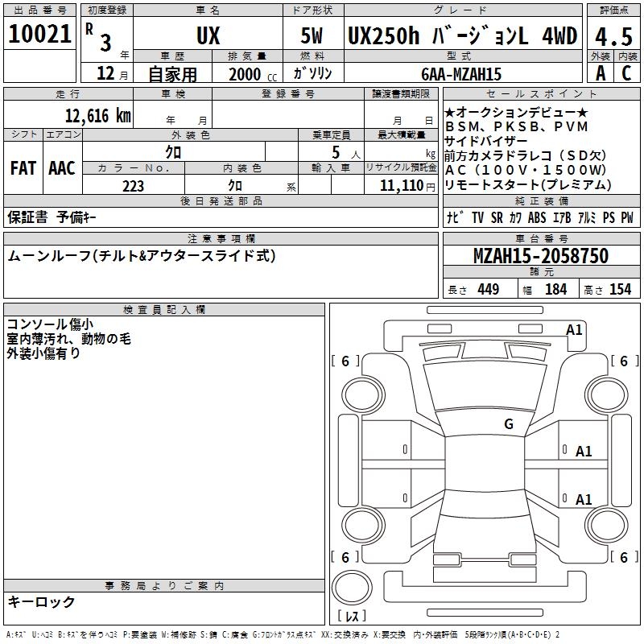Click 車台番号 header label
The height and width of the screenshot is (644, 644).
[541, 239]
